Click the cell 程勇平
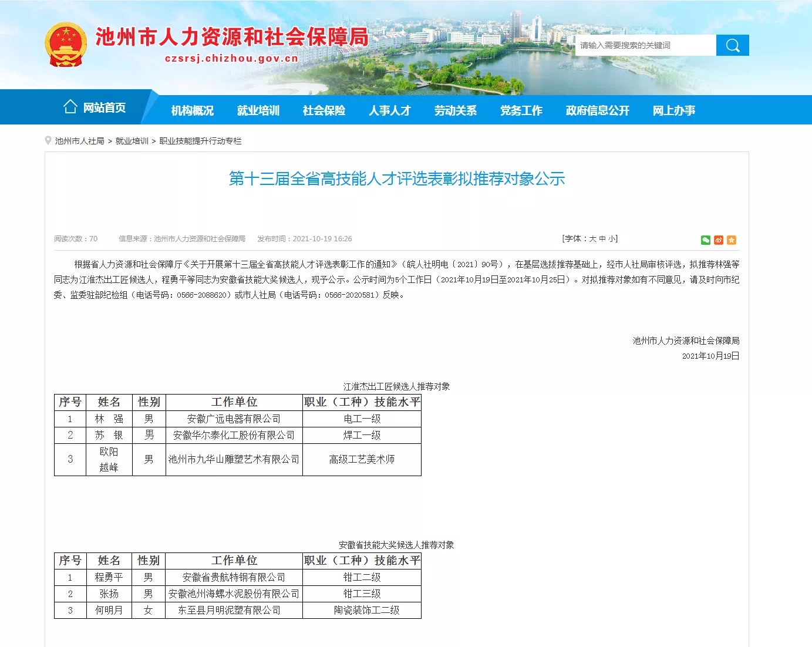This screenshot has height=647, width=812. click(x=109, y=577)
